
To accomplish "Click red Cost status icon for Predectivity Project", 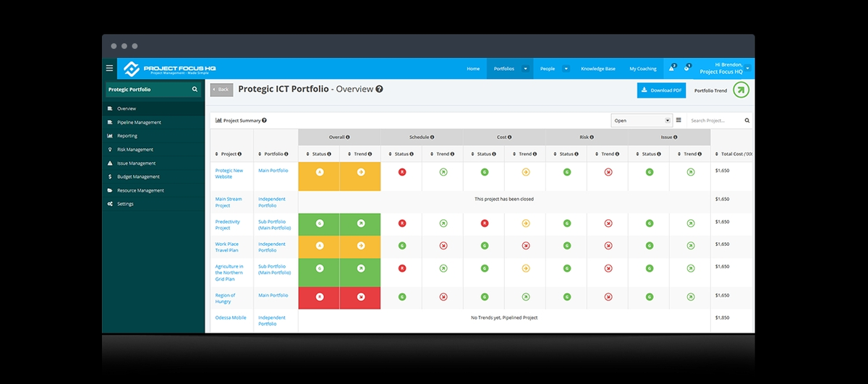I will point(485,223).
